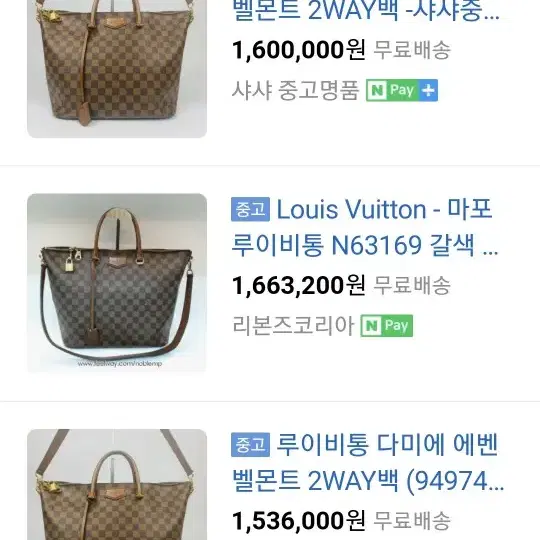Tap 무료배송 next to 1,663,200원
Image resolution: width=540 pixels, height=540 pixels.
(x=412, y=286)
